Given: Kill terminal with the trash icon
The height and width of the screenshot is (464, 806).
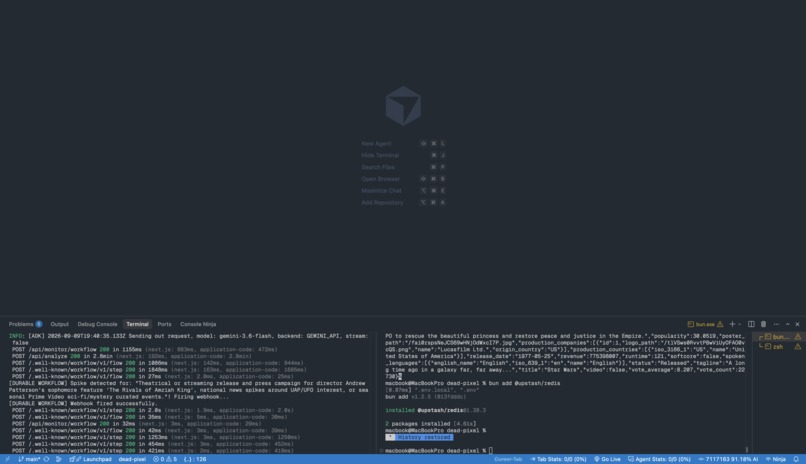Looking at the screenshot, I should [x=763, y=324].
